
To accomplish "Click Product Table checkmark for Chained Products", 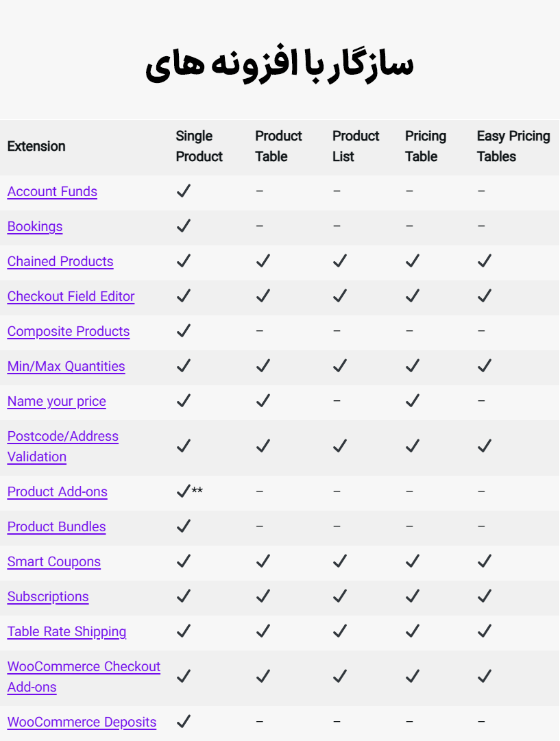I will (x=263, y=261).
